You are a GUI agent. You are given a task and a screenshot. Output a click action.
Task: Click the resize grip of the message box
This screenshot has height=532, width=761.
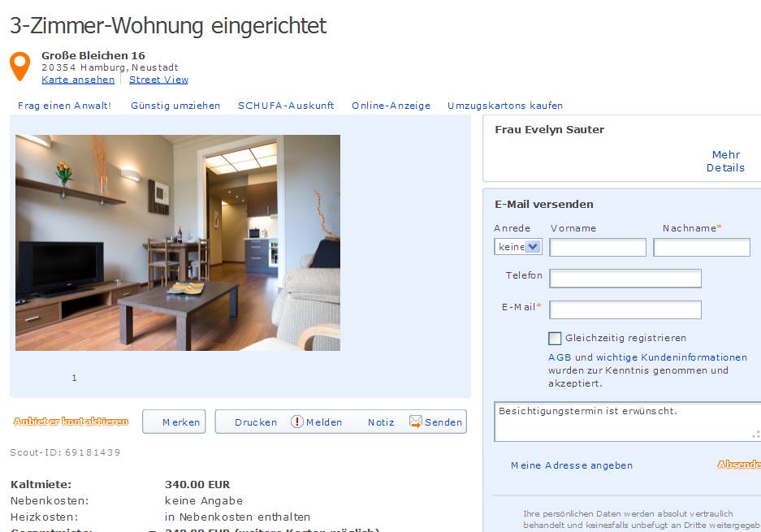pyautogui.click(x=756, y=435)
